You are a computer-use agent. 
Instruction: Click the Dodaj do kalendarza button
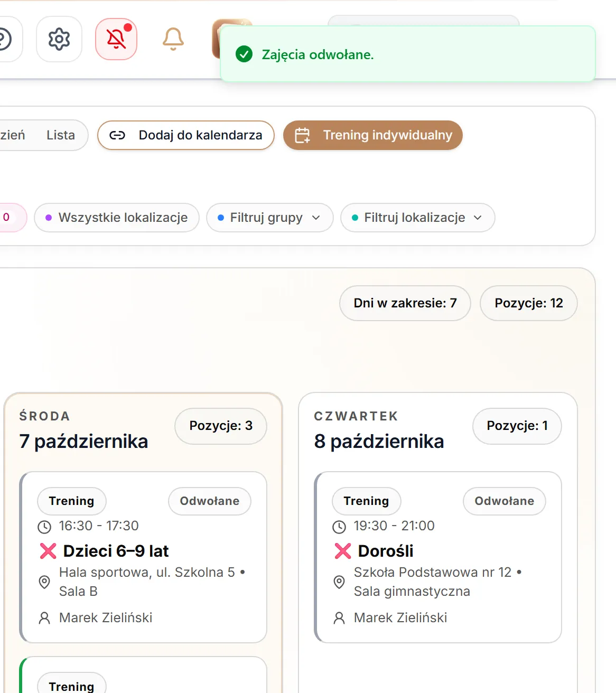click(x=186, y=135)
